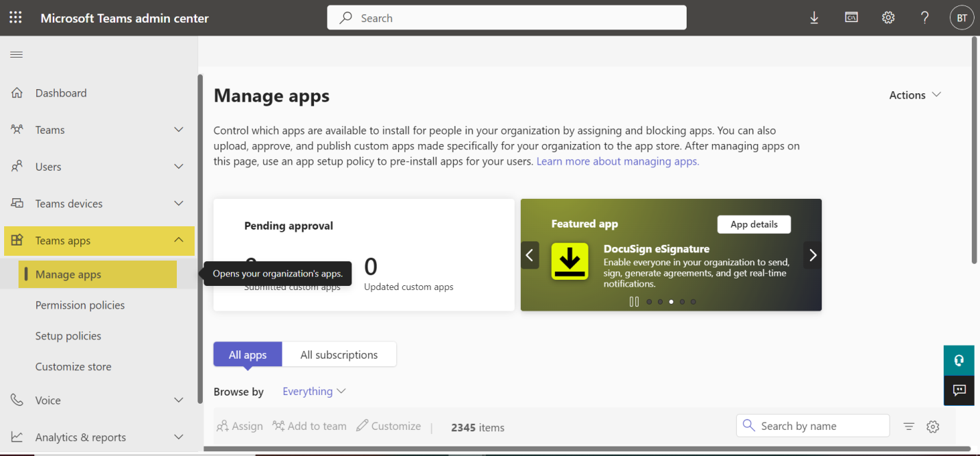Click the Teams people icon

click(17, 130)
